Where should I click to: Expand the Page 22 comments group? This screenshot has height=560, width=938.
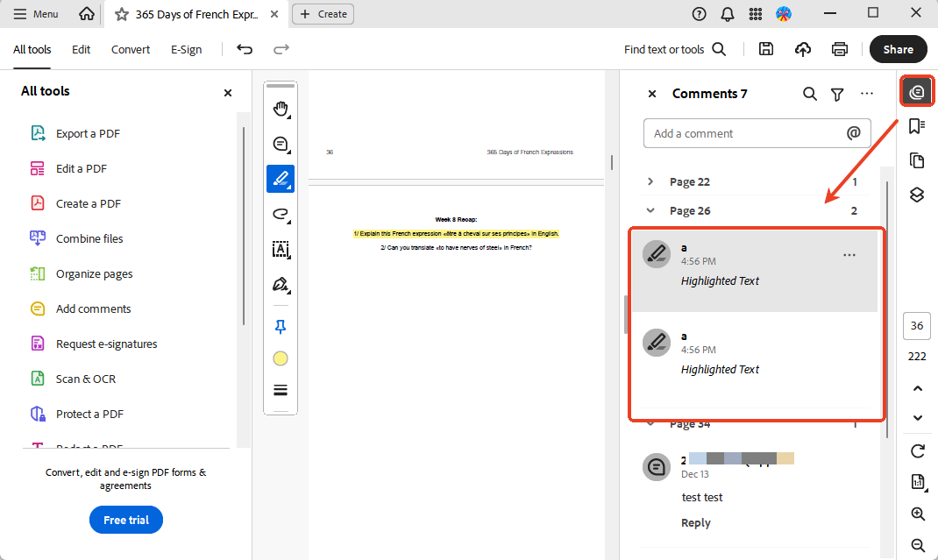tap(650, 181)
